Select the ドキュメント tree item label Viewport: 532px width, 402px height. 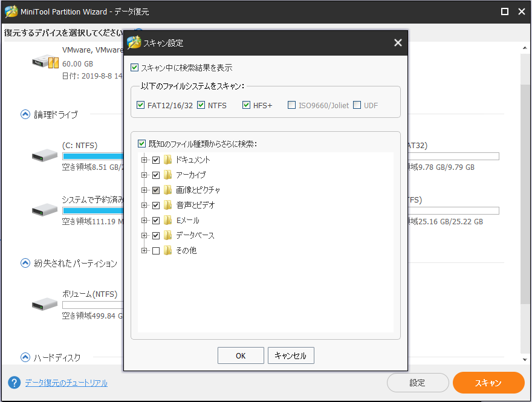[193, 160]
